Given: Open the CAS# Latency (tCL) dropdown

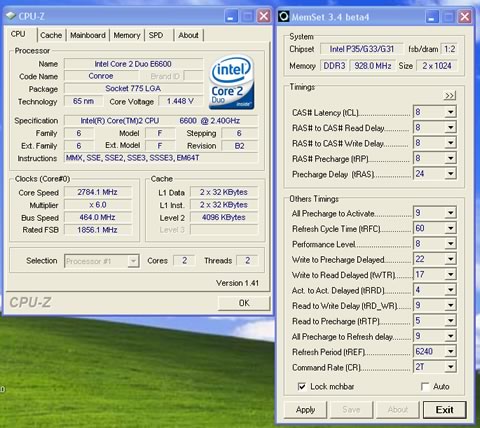Looking at the screenshot, I should (450, 112).
